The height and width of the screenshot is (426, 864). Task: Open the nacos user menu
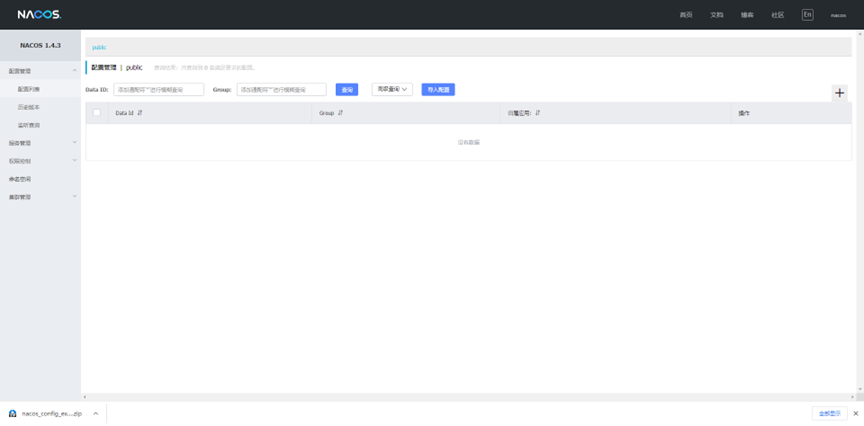(838, 15)
